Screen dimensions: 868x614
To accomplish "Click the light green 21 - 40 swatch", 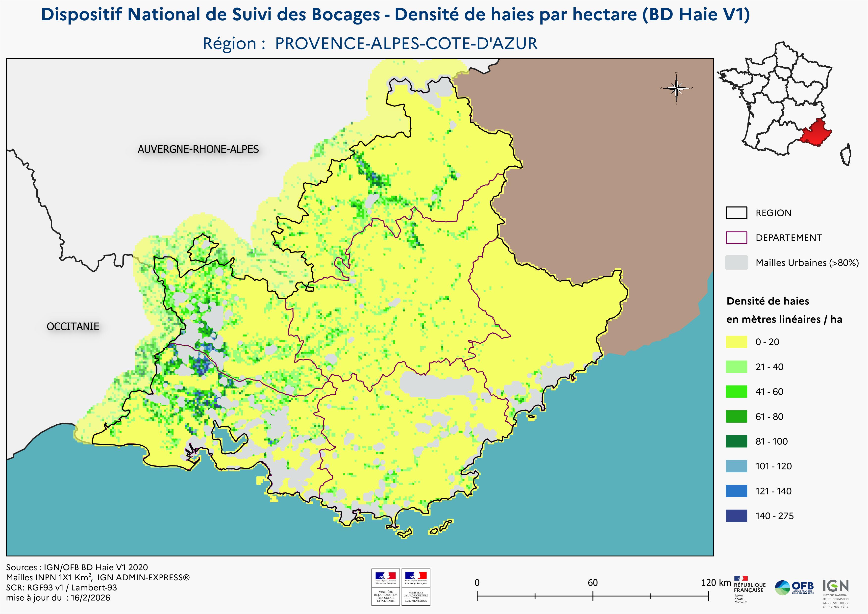I will coord(736,367).
